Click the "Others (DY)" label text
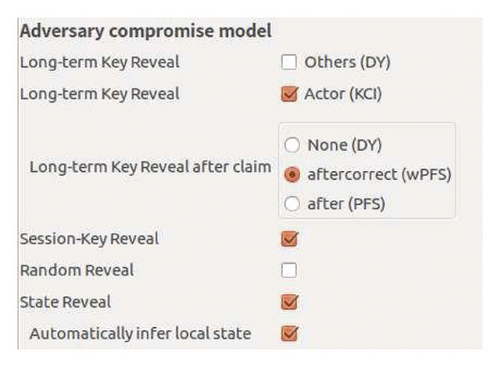This screenshot has height=367, width=500. coord(347,62)
